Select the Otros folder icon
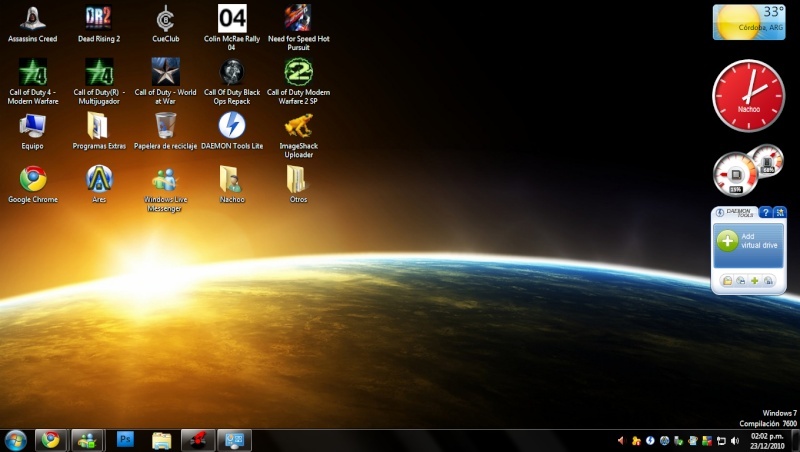This screenshot has width=800, height=452. click(298, 185)
